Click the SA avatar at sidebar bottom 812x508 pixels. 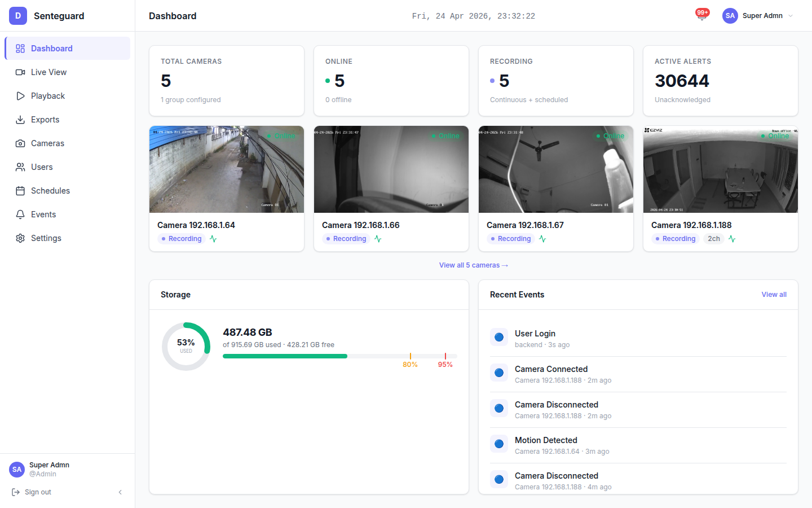(x=17, y=470)
